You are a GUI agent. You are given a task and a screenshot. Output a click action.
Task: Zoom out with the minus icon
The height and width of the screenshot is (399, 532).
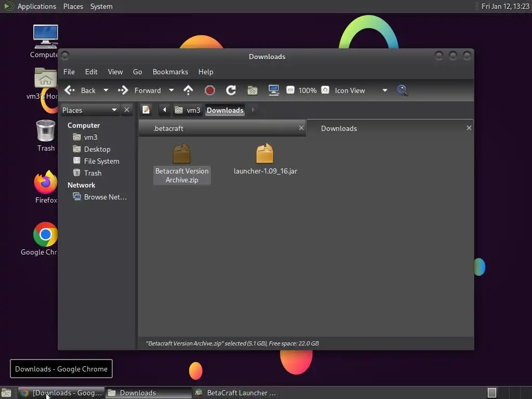click(x=290, y=90)
